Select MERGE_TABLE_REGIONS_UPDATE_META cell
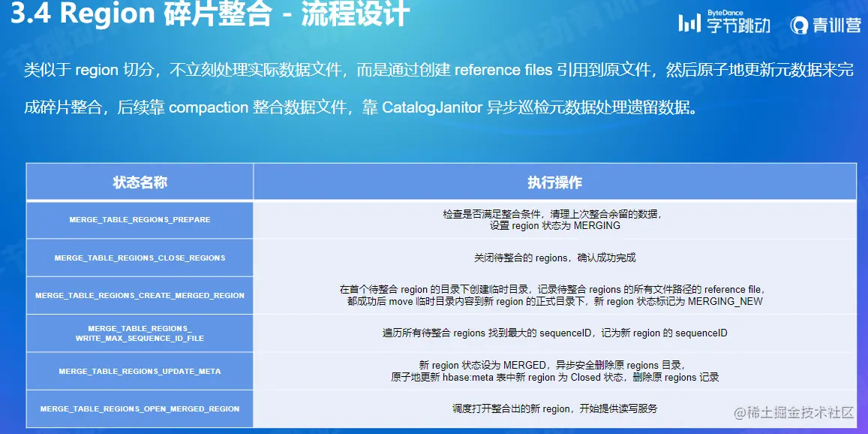Screen dimensions: 868x434 click(x=140, y=371)
